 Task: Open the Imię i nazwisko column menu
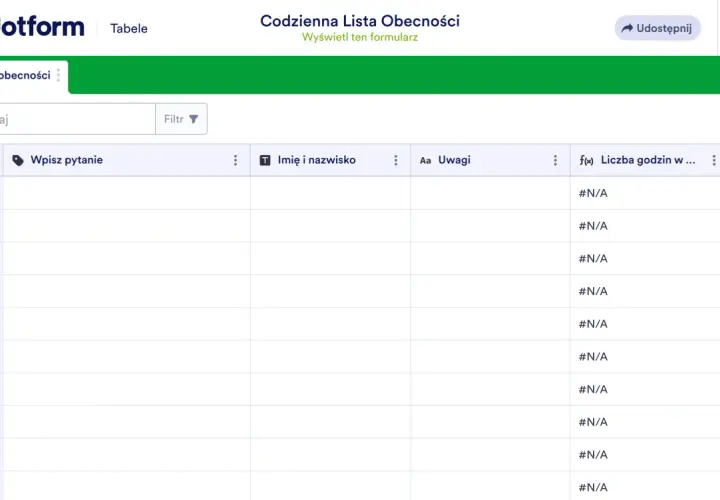[x=396, y=160]
